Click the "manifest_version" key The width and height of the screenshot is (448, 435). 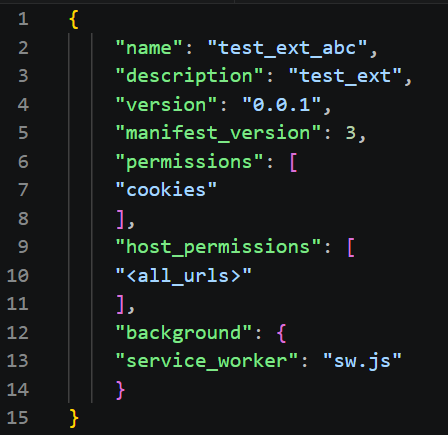218,133
